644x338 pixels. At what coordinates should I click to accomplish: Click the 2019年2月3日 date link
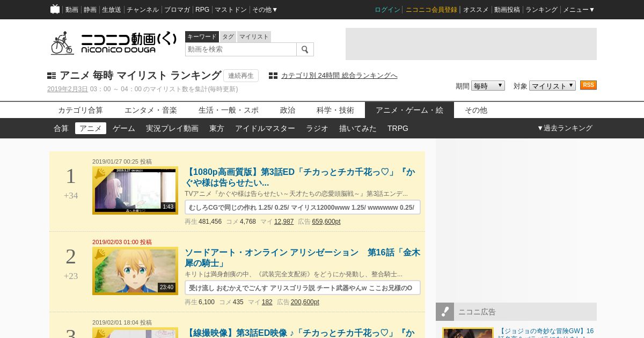(x=68, y=89)
